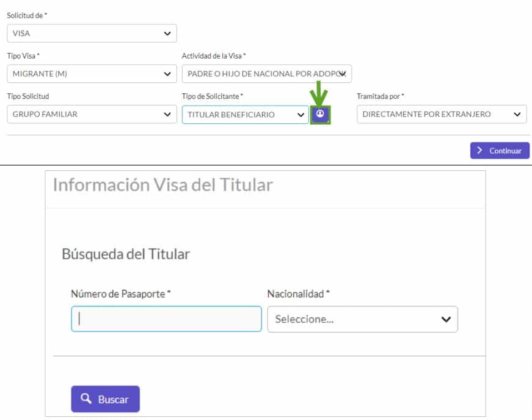Click the Búsqueda del Titular section label
This screenshot has height=420, width=532.
pyautogui.click(x=126, y=255)
